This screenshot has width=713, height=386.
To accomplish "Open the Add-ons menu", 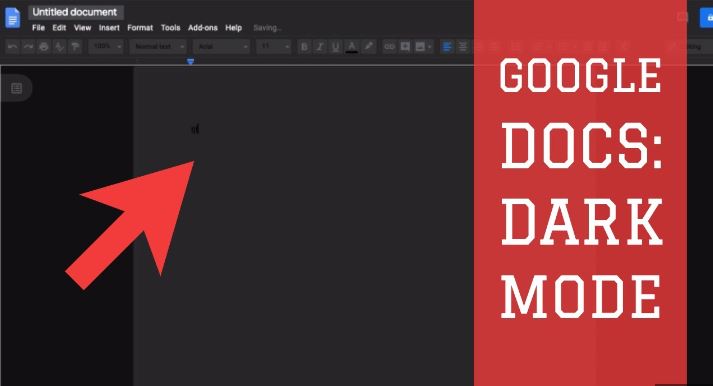I will point(203,28).
